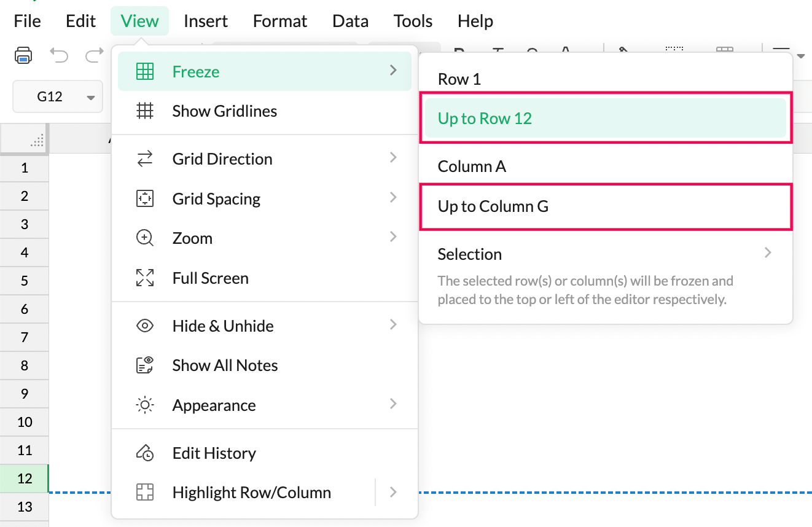Click the Freeze grid icon
The image size is (812, 527).
coord(145,72)
